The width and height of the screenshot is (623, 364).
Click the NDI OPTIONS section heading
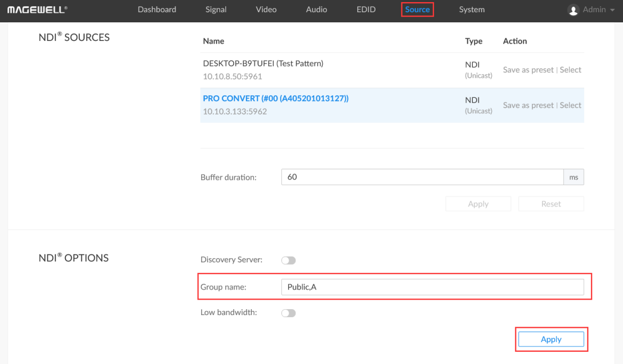click(x=73, y=258)
